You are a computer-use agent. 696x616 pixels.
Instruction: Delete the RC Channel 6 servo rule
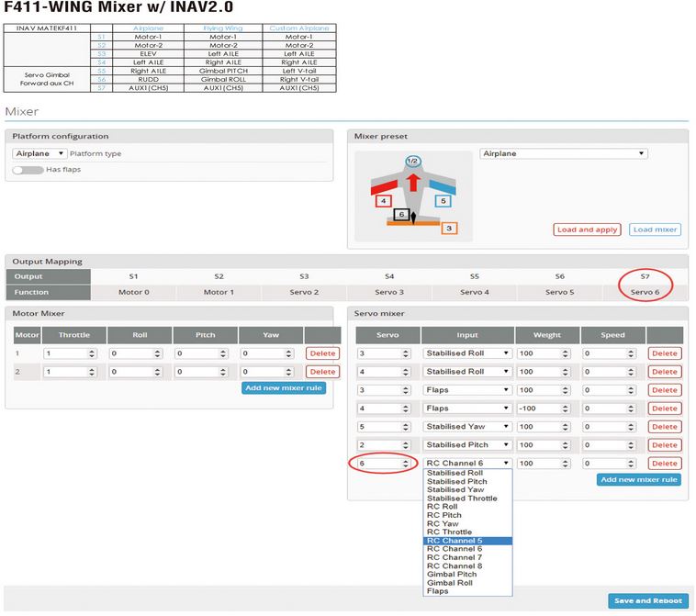coord(665,464)
